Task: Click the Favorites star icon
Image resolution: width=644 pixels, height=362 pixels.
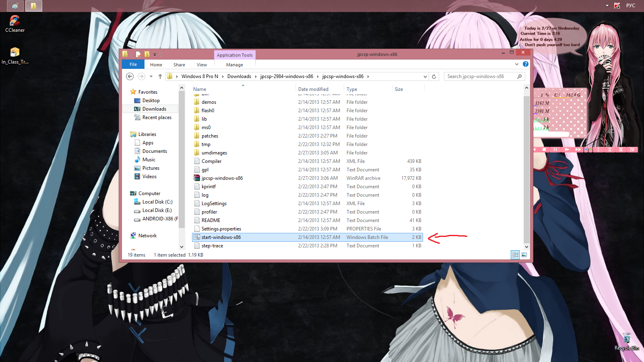Action: tap(133, 92)
